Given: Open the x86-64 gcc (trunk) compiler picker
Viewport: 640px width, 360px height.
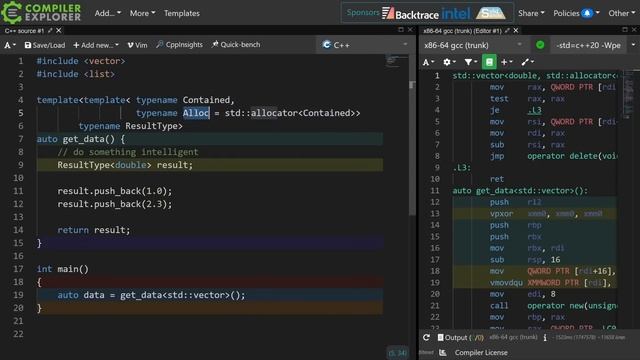Looking at the screenshot, I should coord(473,45).
